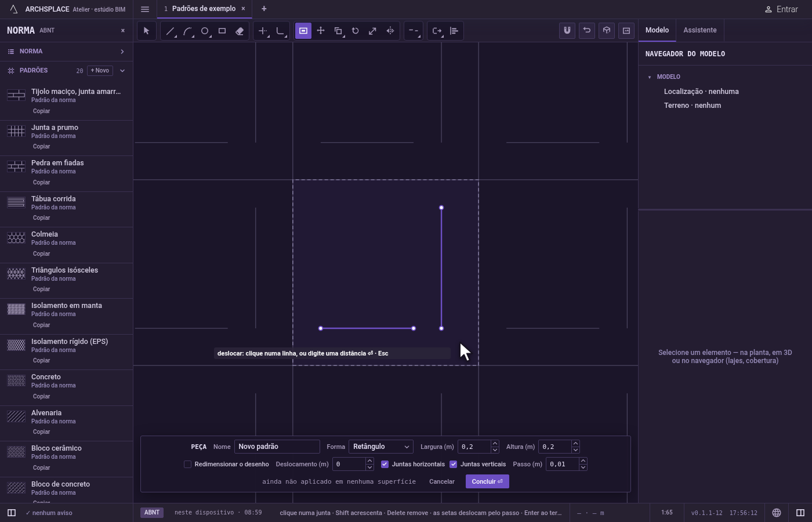Select the scale tool
Image resolution: width=812 pixels, height=522 pixels.
click(373, 31)
